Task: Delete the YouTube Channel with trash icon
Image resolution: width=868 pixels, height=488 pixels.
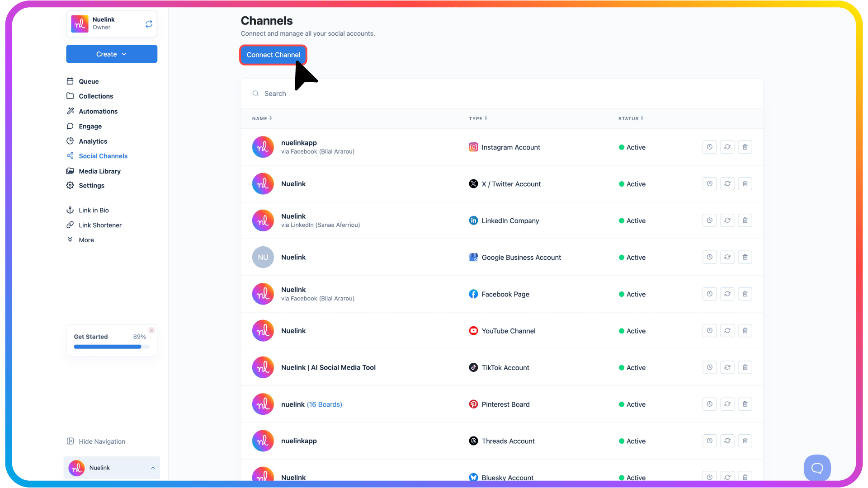Action: (745, 331)
